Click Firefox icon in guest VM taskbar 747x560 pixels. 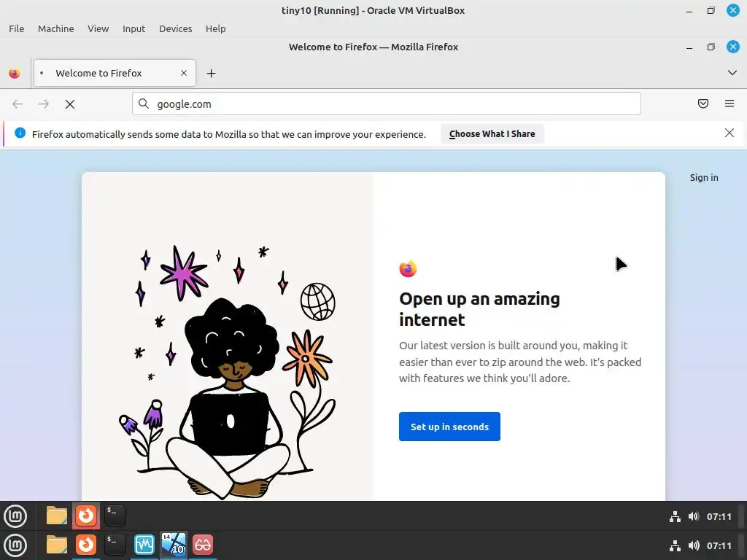coord(86,516)
